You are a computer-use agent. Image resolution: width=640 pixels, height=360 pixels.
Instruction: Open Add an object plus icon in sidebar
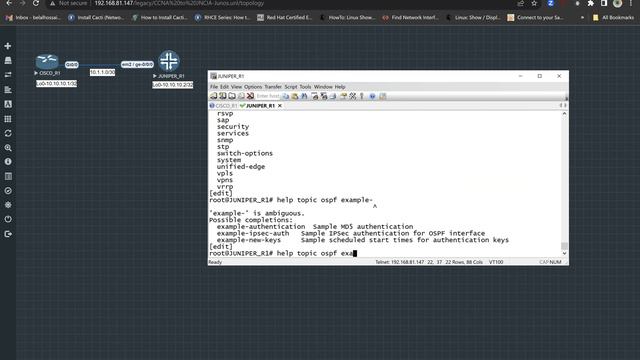(8, 46)
